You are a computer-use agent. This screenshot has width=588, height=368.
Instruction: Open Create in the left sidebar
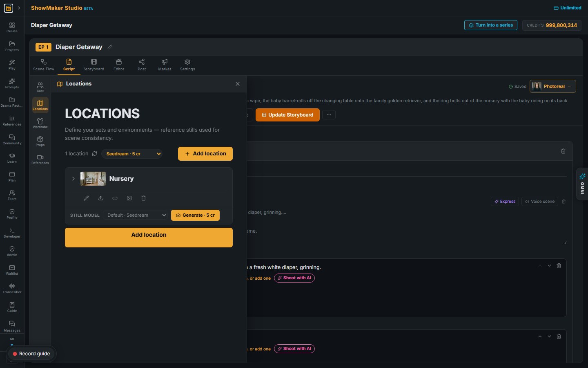pyautogui.click(x=12, y=27)
